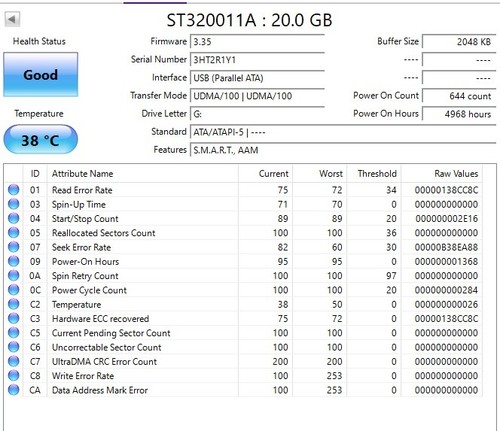Screen dimensions: 500x431
Task: Select the Start/Stop Count attribute name
Action: point(85,219)
